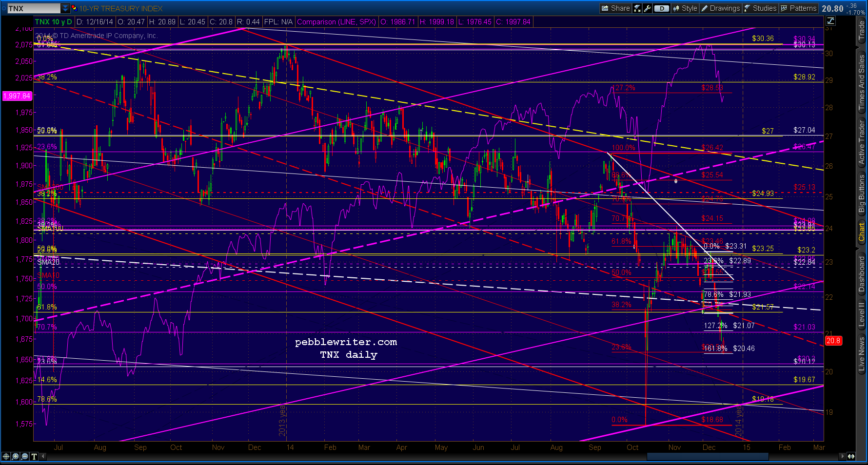Click the expand arrows icon at the bottom-right corner

click(851, 456)
